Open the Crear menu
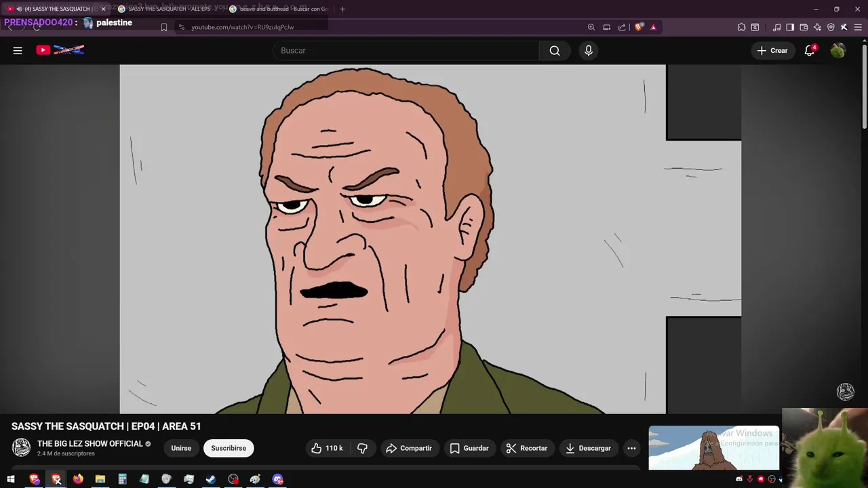This screenshot has width=868, height=488. pos(772,51)
